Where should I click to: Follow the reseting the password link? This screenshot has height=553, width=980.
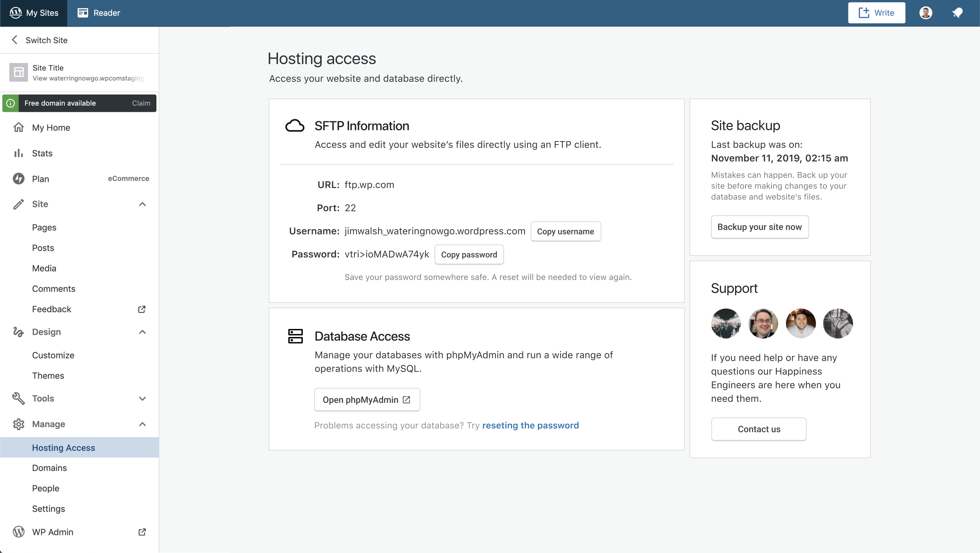point(530,425)
